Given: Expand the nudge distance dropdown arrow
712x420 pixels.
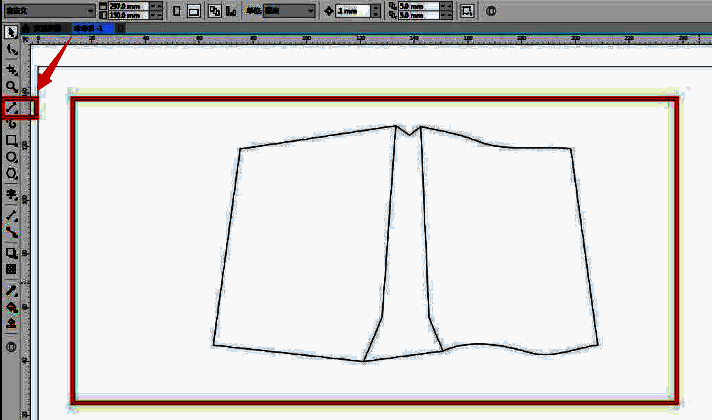Looking at the screenshot, I should [x=373, y=11].
